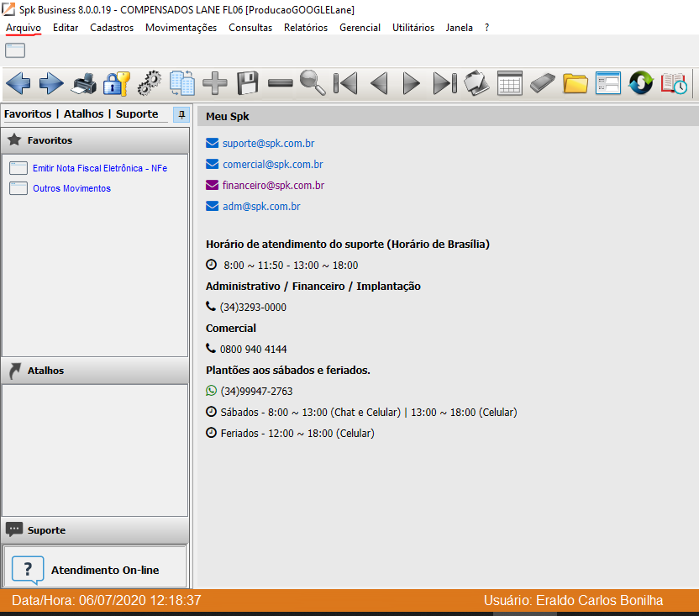Viewport: 699px width, 616px height.
Task: Click the small window icon below Arquivo
Action: (x=15, y=50)
